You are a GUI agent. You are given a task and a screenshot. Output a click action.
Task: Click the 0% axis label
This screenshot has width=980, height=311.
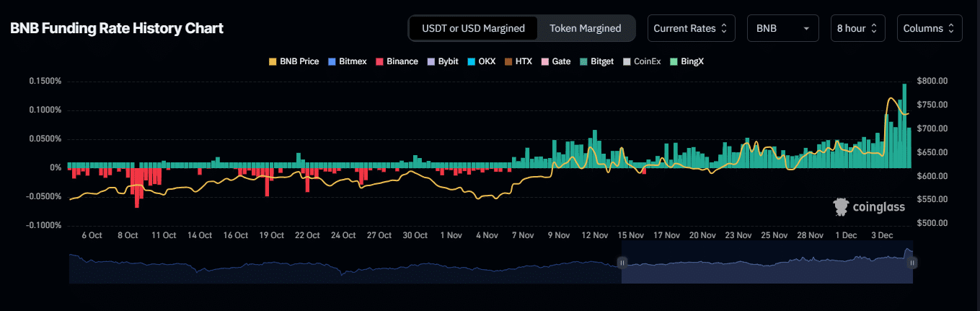[56, 167]
